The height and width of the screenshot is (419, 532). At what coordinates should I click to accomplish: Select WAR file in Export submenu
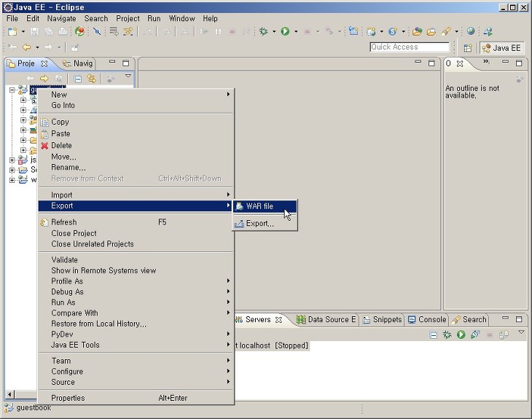pyautogui.click(x=265, y=206)
